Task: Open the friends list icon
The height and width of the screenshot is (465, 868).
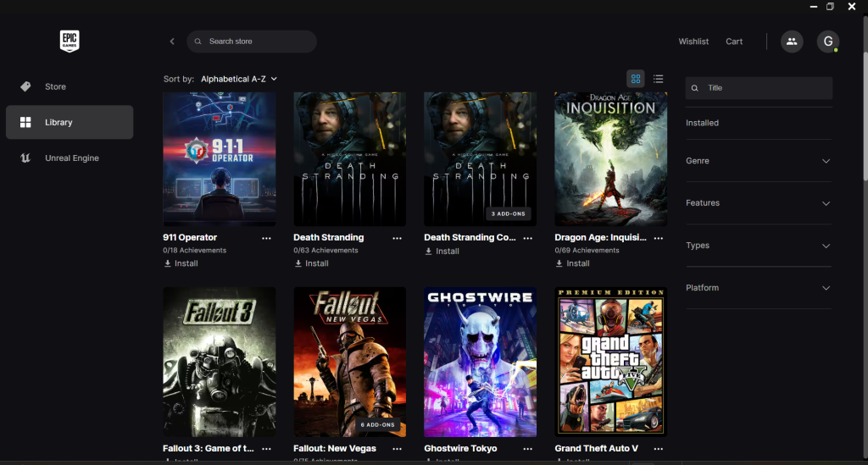Action: pos(792,42)
